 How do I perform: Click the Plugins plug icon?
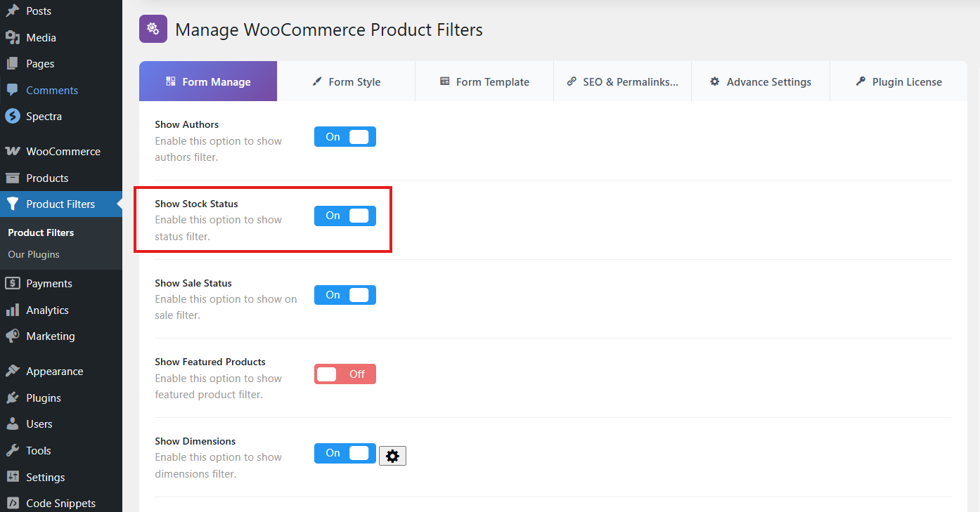[x=12, y=398]
